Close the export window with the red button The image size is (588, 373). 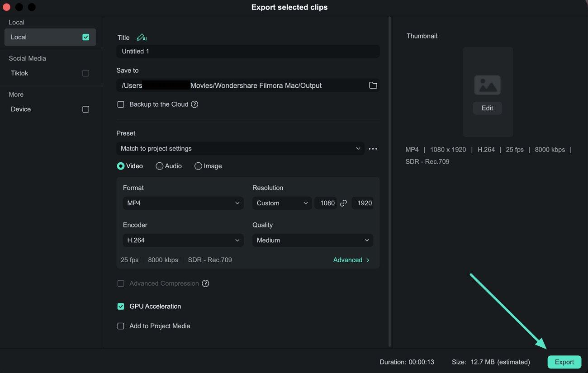click(6, 7)
